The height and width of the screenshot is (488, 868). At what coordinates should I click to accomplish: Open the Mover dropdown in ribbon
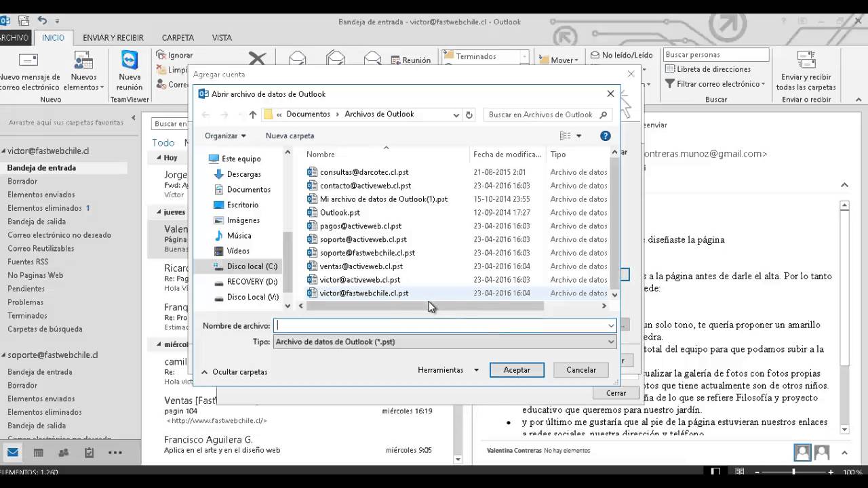coord(559,60)
